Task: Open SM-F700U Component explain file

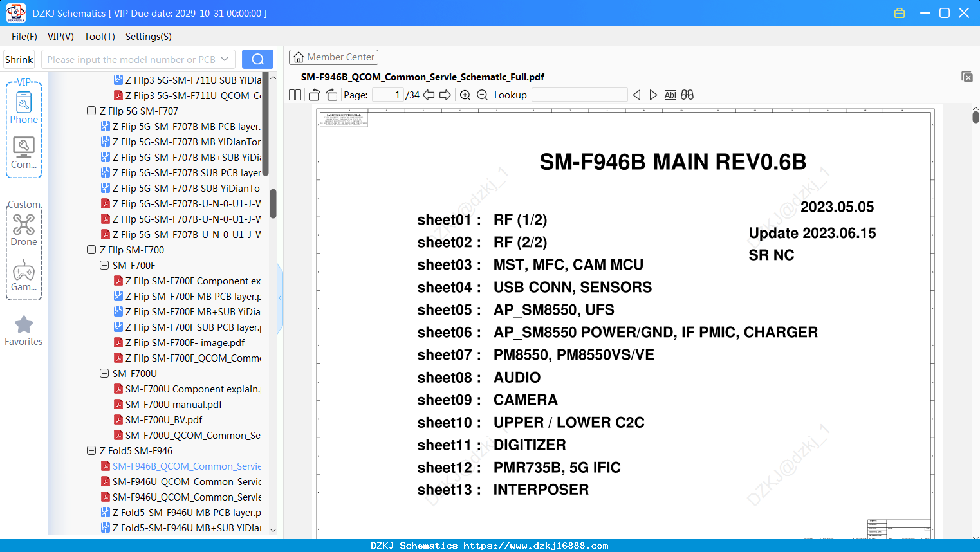Action: tap(188, 389)
